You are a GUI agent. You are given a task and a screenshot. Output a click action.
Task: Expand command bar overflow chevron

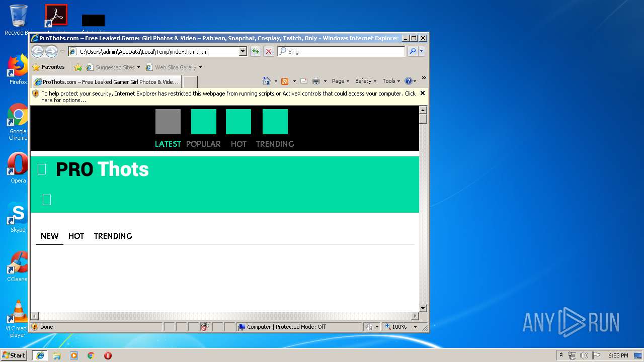point(424,78)
